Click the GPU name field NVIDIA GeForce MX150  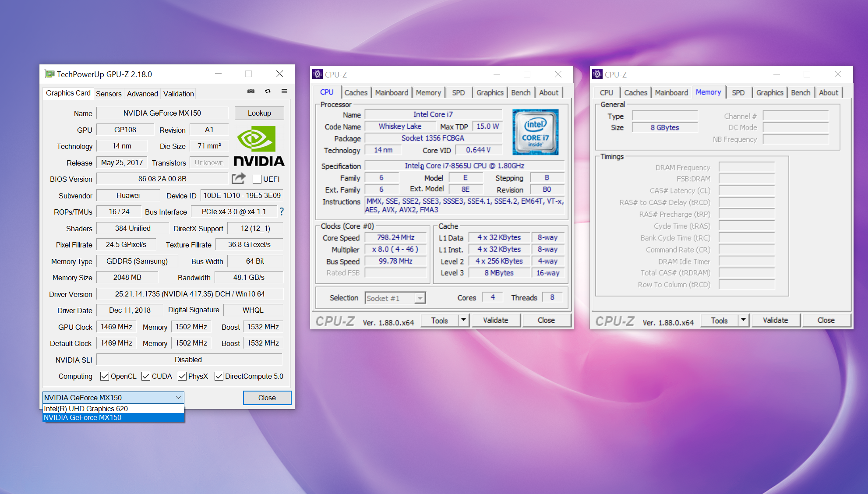point(162,113)
